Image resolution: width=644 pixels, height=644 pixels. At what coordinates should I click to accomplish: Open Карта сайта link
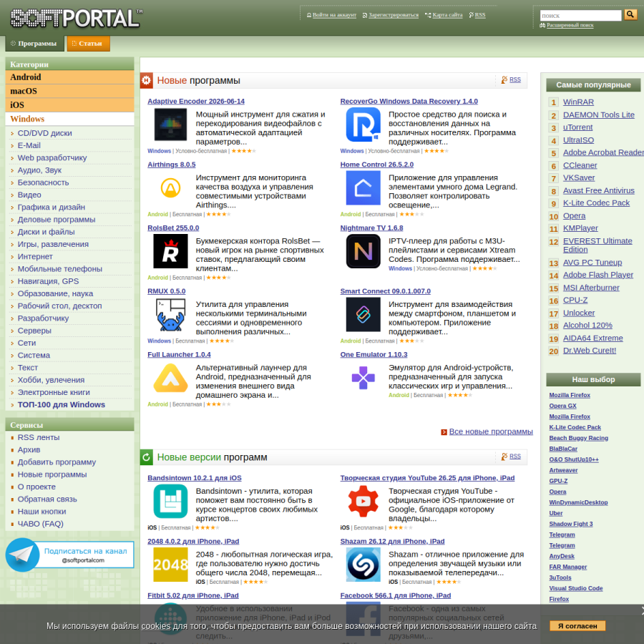(447, 15)
